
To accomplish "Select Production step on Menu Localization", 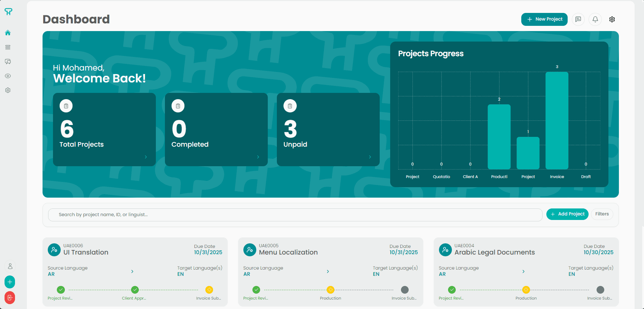I will (x=331, y=290).
